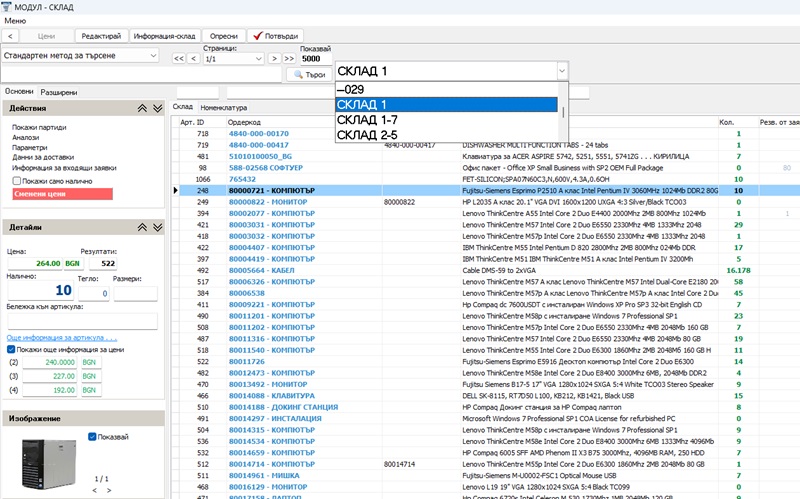Click the Размери field
Viewport: 800px width, 499px height.
click(x=135, y=293)
